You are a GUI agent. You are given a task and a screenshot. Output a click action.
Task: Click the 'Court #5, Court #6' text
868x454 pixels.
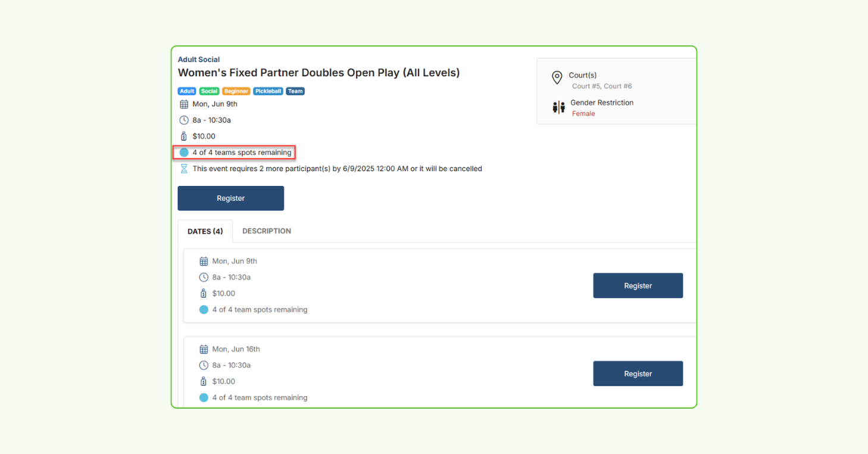602,86
